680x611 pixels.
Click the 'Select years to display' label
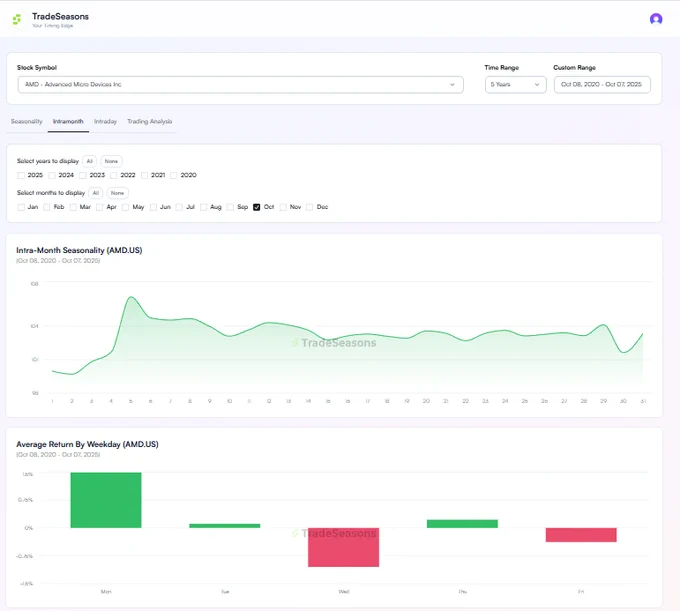point(48,161)
